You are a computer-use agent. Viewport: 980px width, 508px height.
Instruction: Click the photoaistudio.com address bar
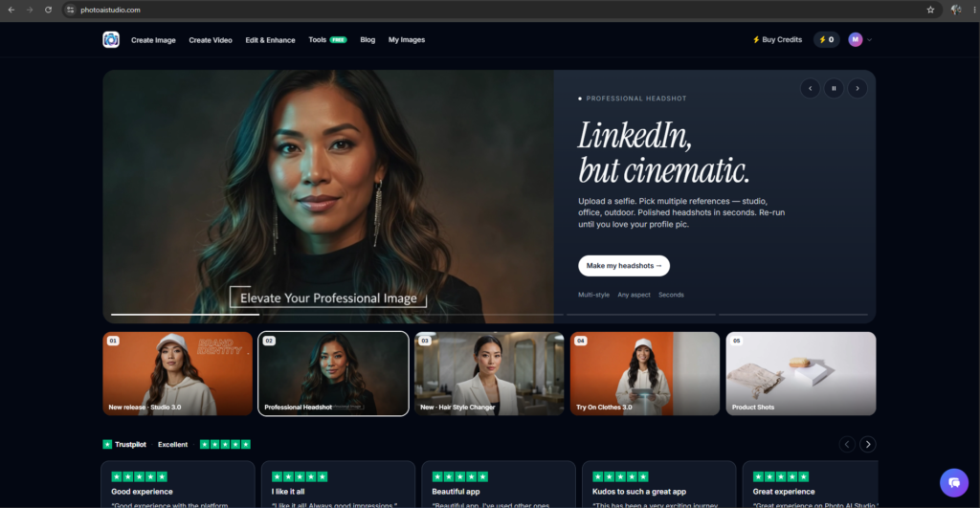pos(500,10)
